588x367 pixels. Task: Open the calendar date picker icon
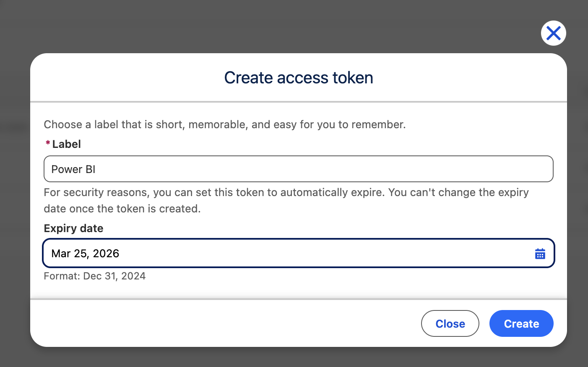tap(540, 253)
